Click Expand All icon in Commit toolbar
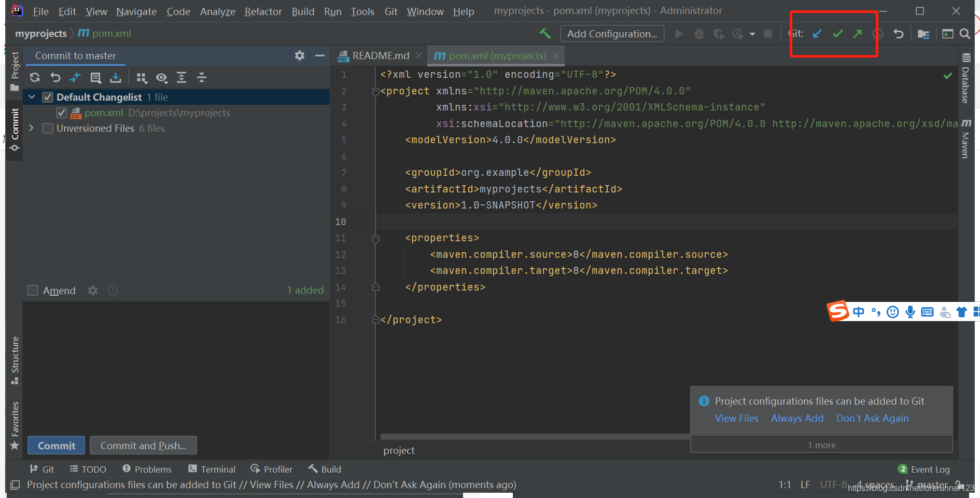This screenshot has width=980, height=498. [x=181, y=77]
